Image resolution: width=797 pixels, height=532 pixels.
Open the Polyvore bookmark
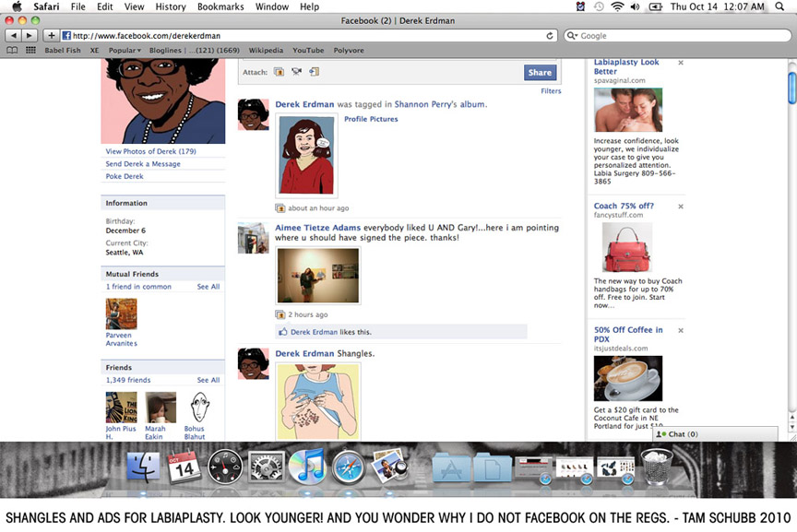point(349,51)
